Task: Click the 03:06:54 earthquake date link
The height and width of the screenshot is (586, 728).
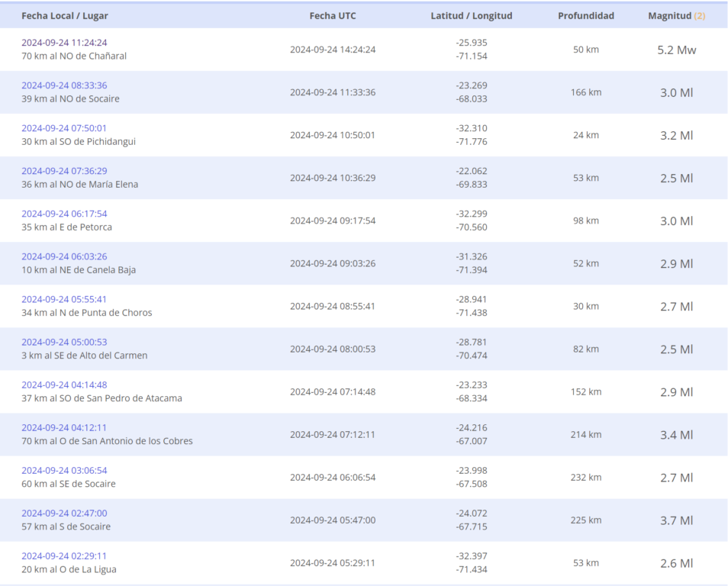Action: (64, 470)
